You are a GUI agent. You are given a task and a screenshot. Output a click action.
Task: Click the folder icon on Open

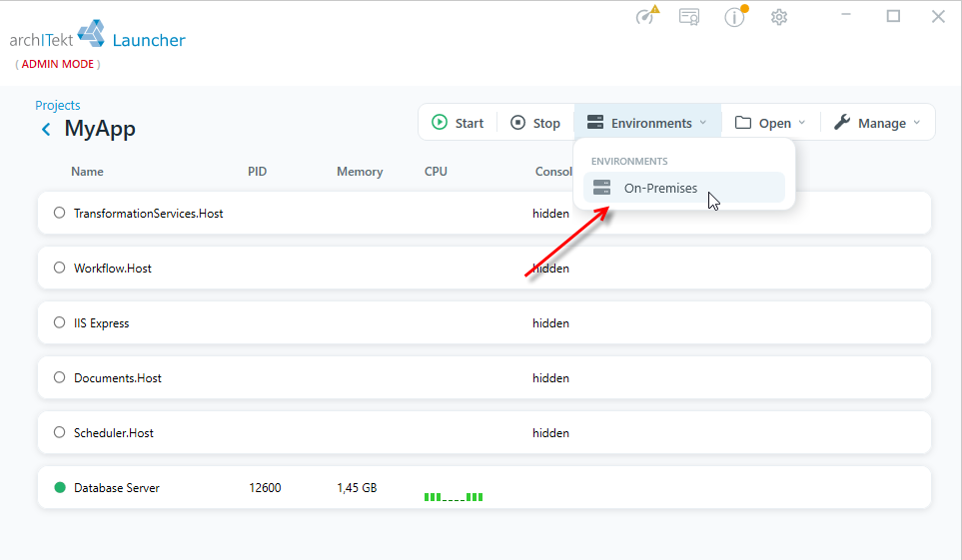743,123
